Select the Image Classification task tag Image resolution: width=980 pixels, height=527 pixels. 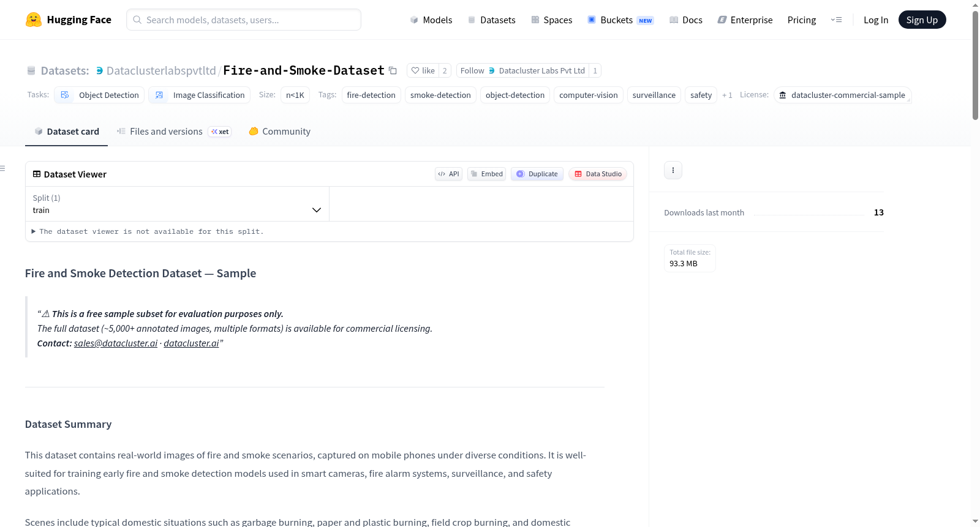pyautogui.click(x=200, y=95)
